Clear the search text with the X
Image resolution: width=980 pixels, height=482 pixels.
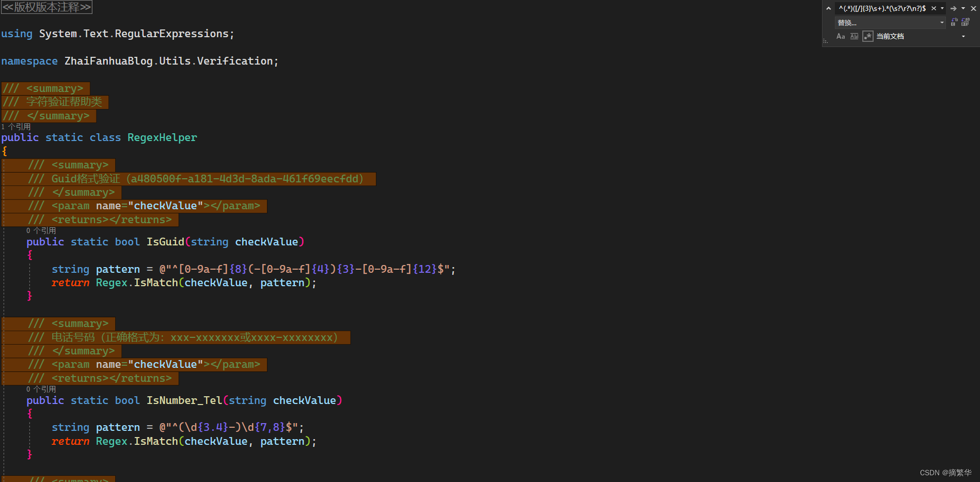point(934,8)
